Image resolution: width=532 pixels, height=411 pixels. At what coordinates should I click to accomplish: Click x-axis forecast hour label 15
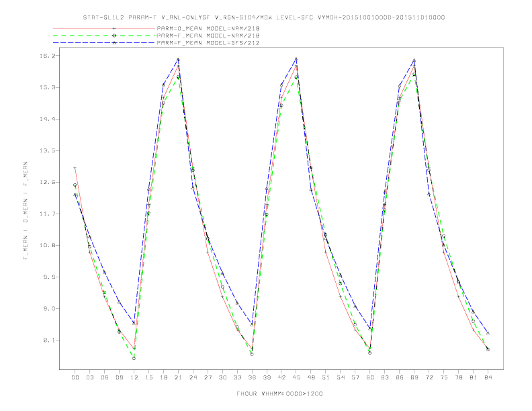pos(148,377)
